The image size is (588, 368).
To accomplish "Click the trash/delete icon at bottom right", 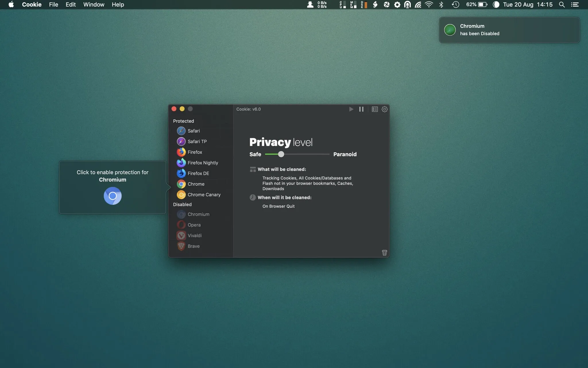I will coord(384,252).
